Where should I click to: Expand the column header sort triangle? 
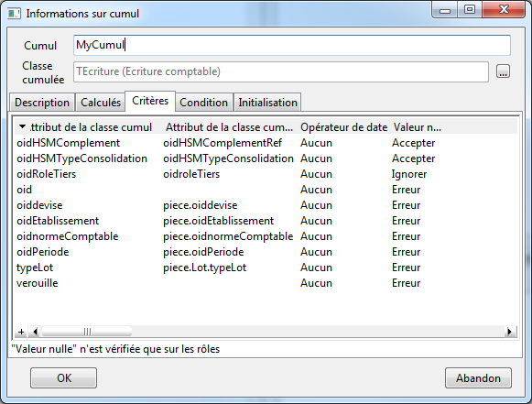(x=22, y=126)
